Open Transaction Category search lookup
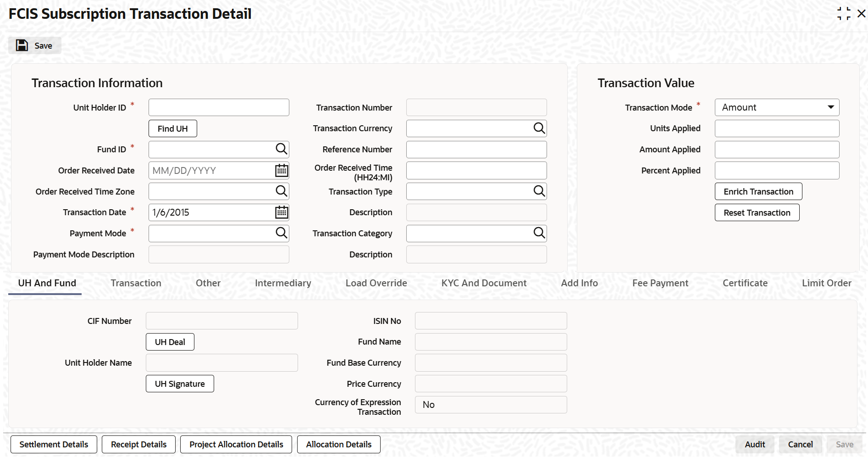Screen dimensions: 868x457 pyautogui.click(x=539, y=233)
